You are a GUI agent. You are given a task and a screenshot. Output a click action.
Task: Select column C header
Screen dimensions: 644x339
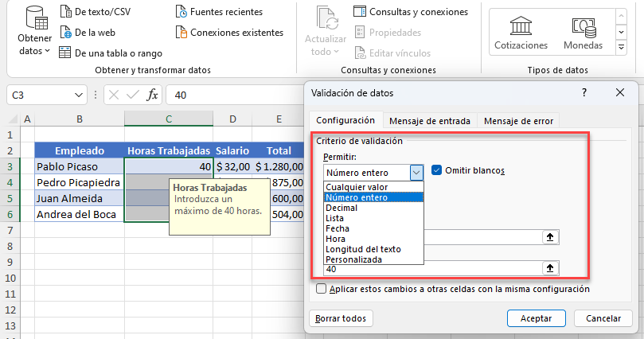tap(169, 119)
